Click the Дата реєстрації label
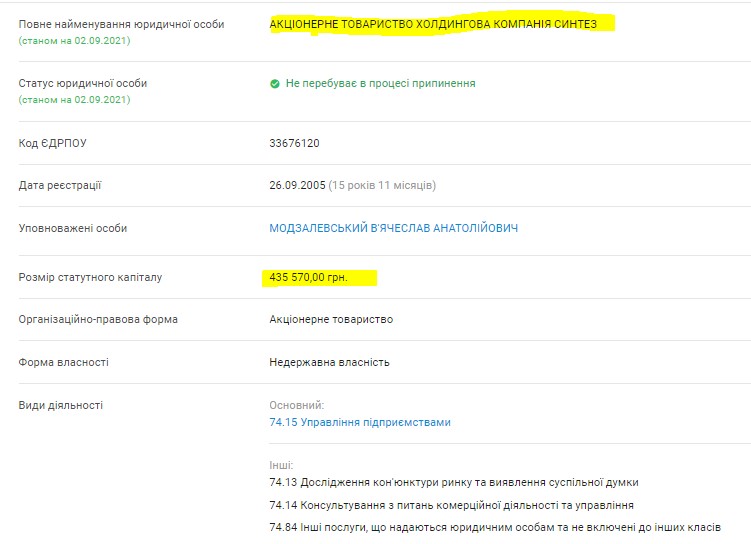Viewport: 751px width, 544px height. click(x=60, y=185)
